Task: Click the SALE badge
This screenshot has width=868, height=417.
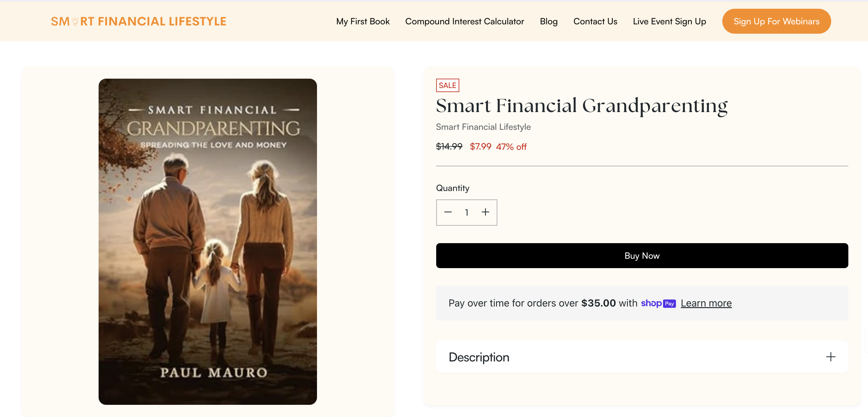Action: pyautogui.click(x=447, y=85)
